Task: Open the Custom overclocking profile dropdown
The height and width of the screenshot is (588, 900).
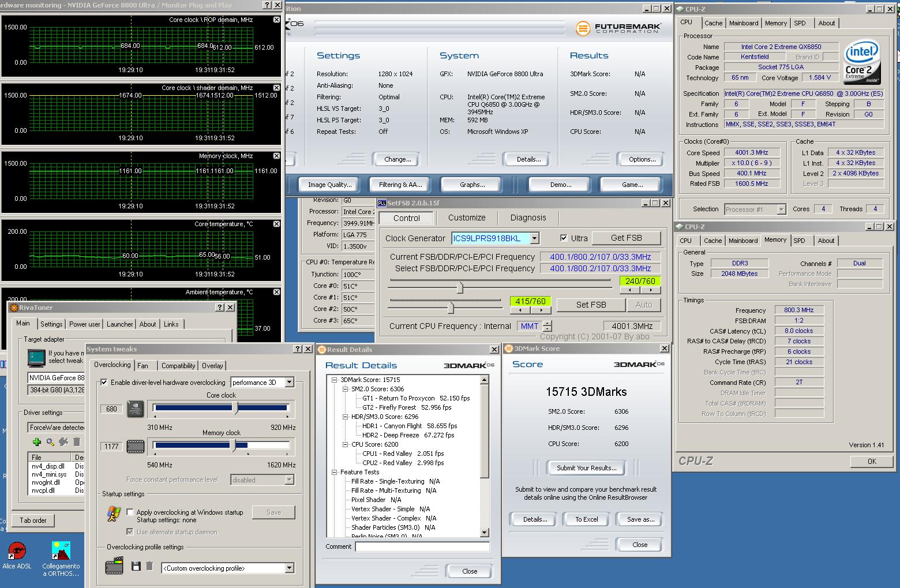Action: click(x=290, y=568)
